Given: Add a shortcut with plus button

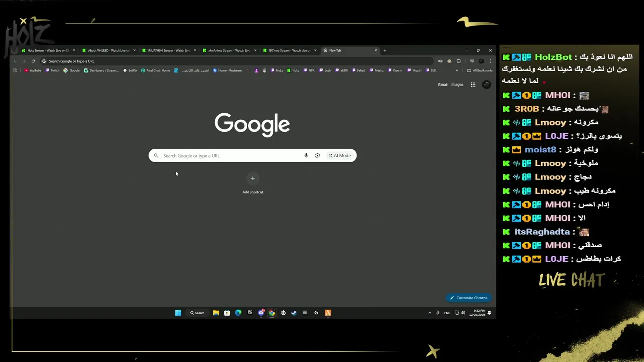Looking at the screenshot, I should (253, 178).
